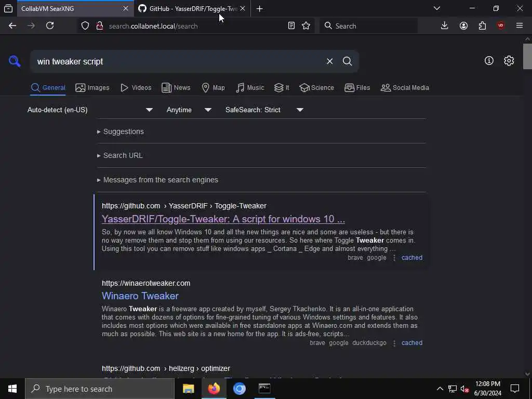Select the Images search category
Screen dimensions: 532x399
92,87
